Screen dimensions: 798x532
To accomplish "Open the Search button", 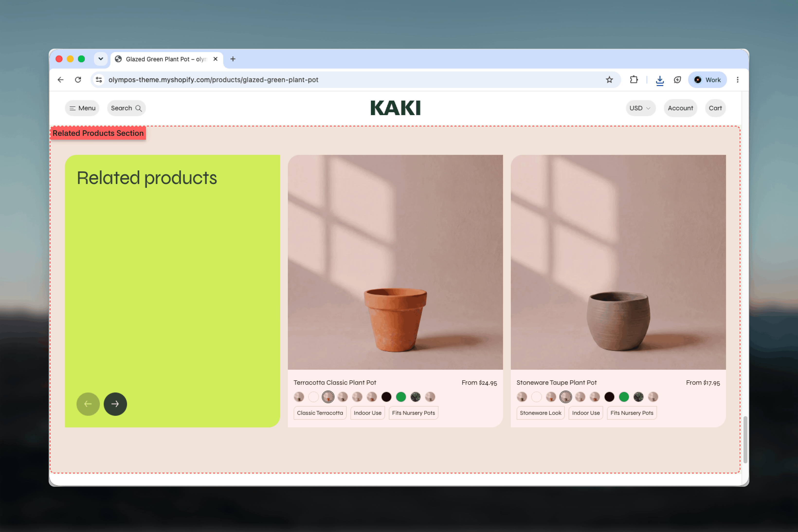I will 127,108.
